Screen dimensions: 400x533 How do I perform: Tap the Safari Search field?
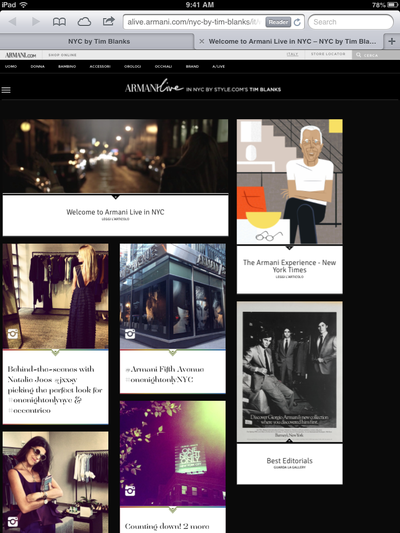(x=351, y=22)
